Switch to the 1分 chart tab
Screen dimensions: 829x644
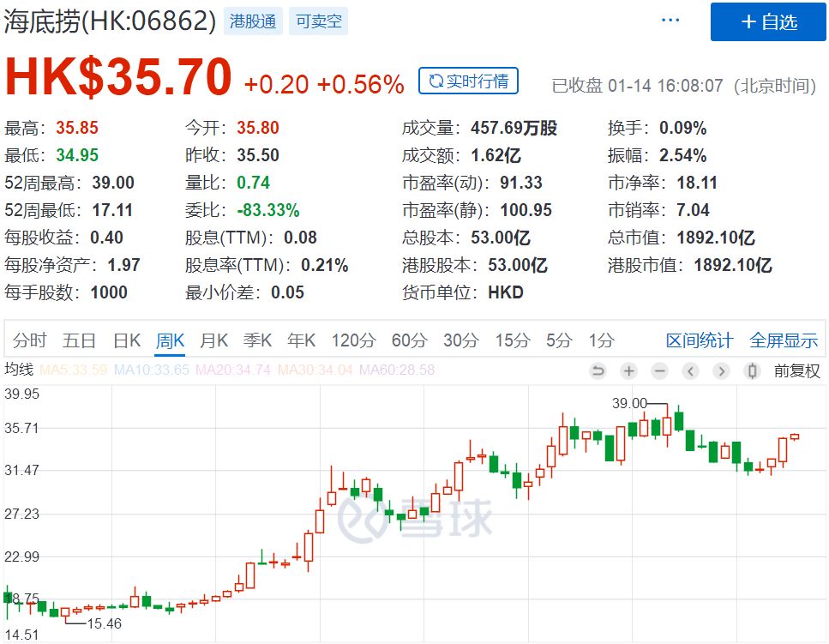(602, 340)
